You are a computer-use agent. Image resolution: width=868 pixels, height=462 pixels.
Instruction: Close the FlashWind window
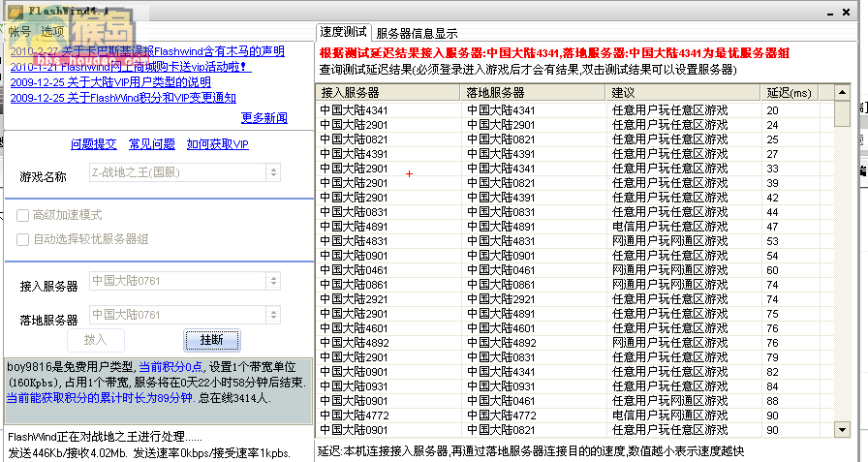(847, 12)
